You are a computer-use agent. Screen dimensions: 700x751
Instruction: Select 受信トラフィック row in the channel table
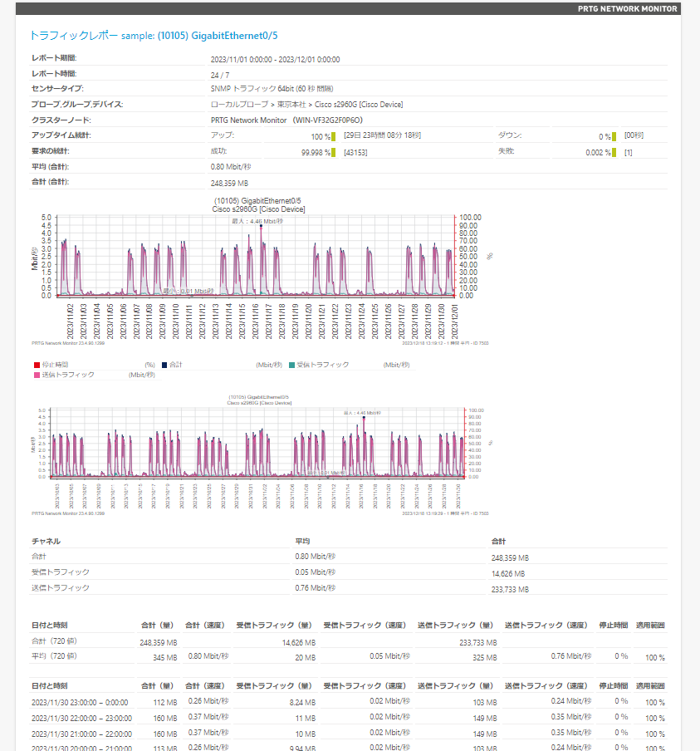click(x=348, y=572)
